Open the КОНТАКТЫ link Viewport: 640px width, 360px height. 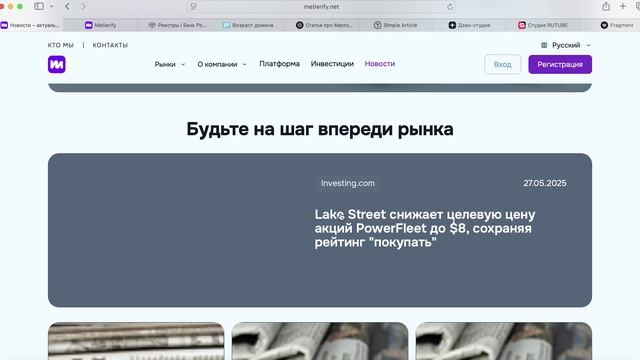(110, 45)
